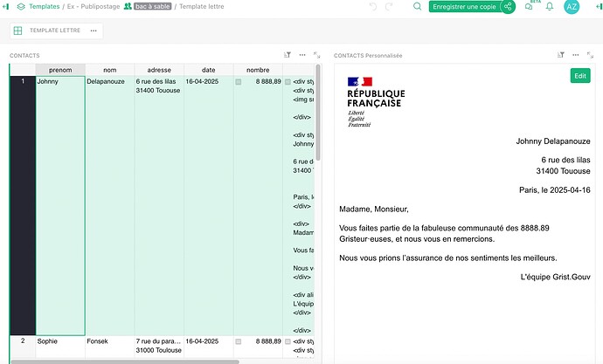Toggle the right panel arrow icon

point(599,6)
